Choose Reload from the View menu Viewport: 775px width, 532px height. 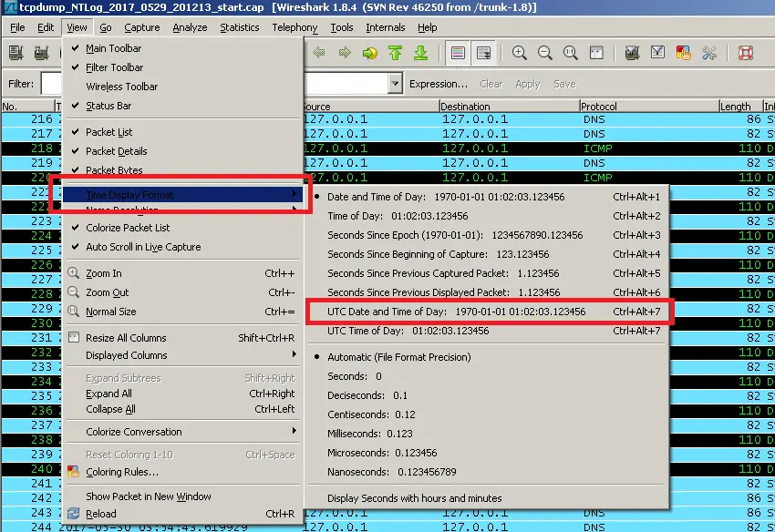182,514
